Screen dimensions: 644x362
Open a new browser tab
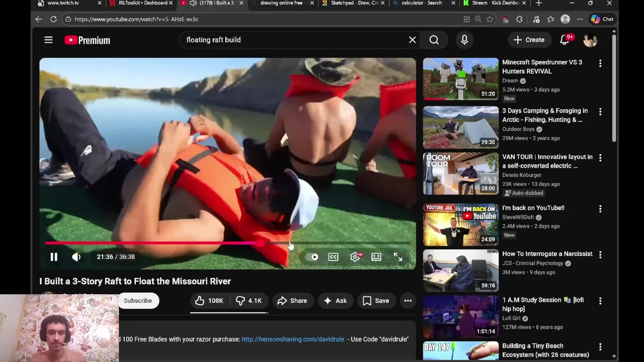(539, 3)
